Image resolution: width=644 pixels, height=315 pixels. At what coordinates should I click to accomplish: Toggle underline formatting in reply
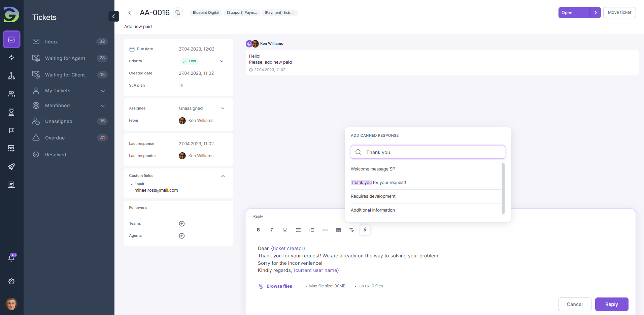coord(285,230)
